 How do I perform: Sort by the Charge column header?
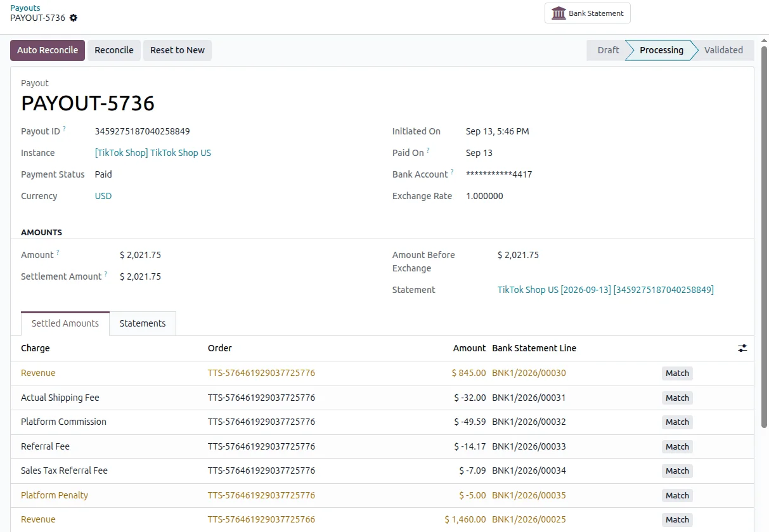click(36, 348)
